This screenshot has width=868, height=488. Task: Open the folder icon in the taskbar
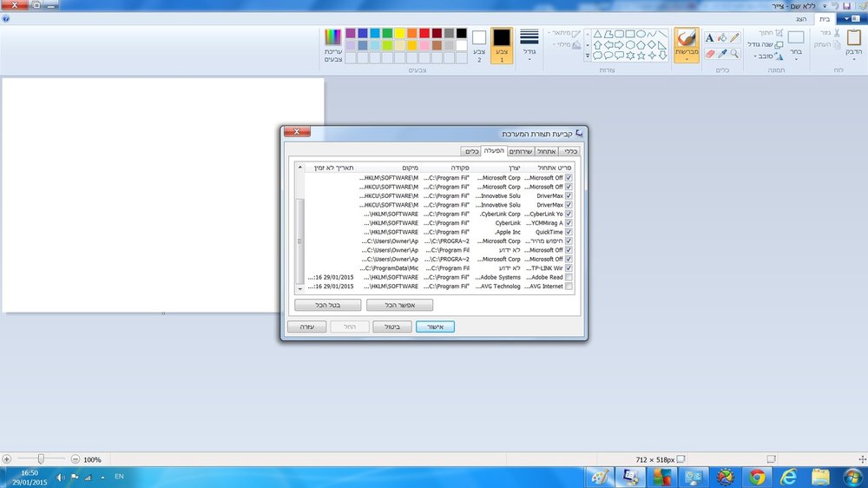pos(820,477)
